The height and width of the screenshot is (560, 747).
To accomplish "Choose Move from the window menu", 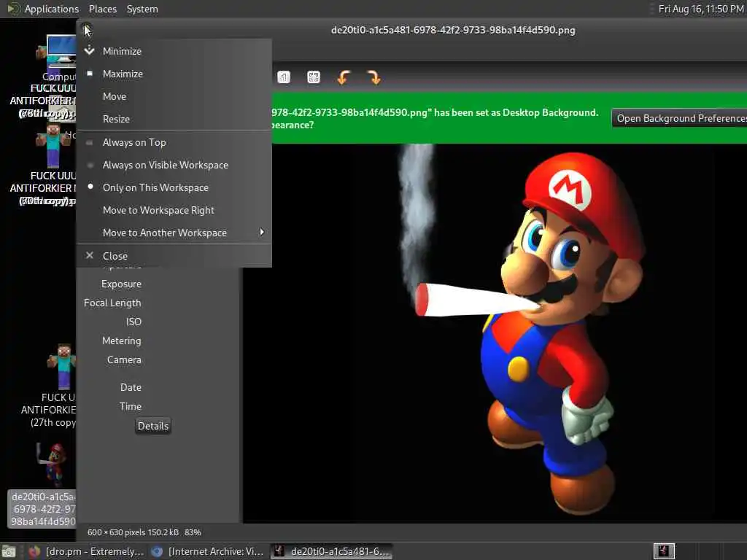I will 174,97.
